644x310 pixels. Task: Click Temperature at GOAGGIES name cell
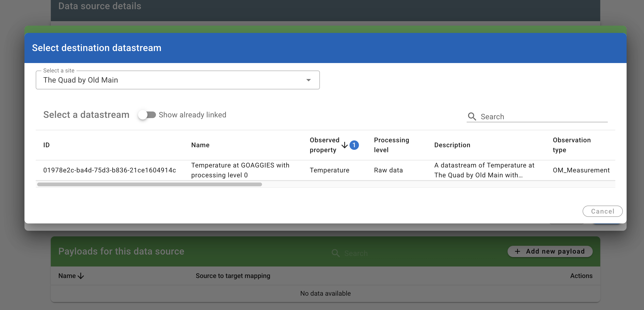[x=240, y=170]
